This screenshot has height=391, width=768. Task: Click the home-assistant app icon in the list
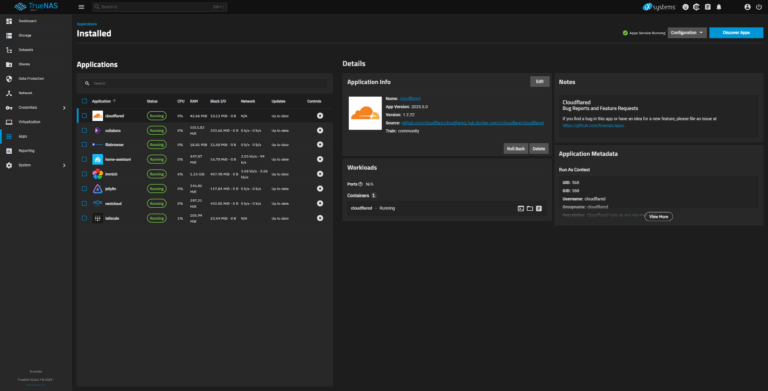click(x=97, y=159)
